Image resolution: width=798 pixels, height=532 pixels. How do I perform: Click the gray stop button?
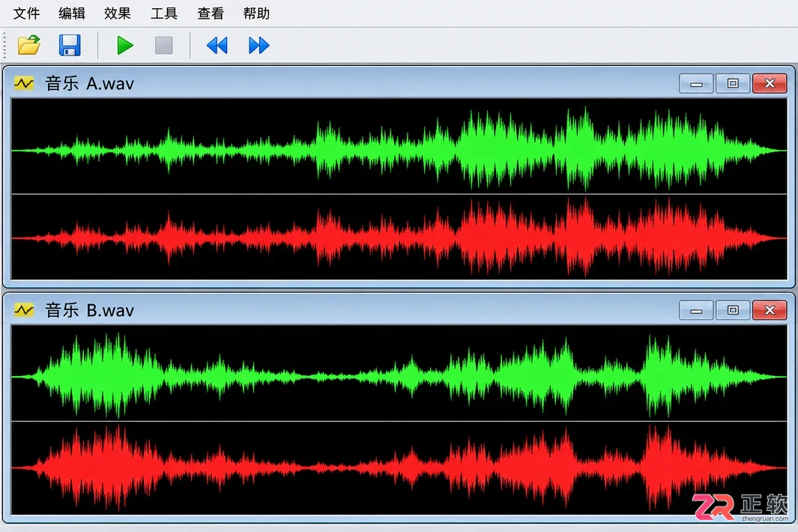(164, 45)
